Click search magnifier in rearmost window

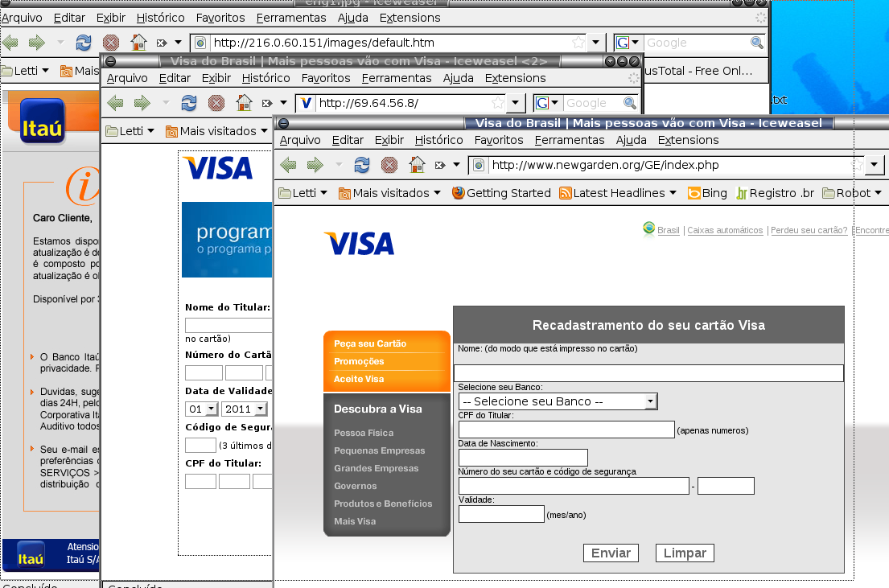[x=757, y=43]
